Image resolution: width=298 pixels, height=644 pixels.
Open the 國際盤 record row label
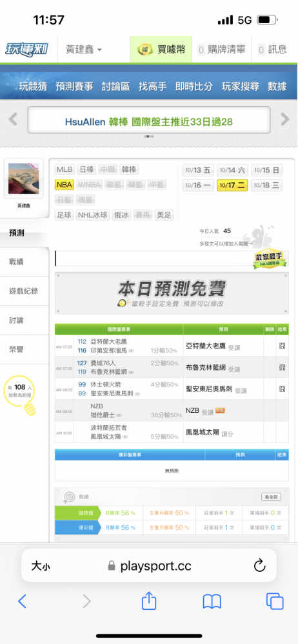click(x=79, y=513)
